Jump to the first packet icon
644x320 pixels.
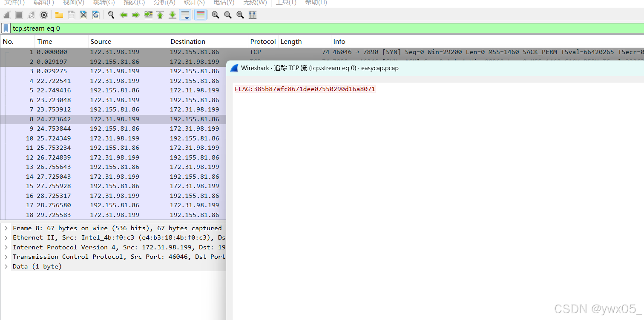160,14
